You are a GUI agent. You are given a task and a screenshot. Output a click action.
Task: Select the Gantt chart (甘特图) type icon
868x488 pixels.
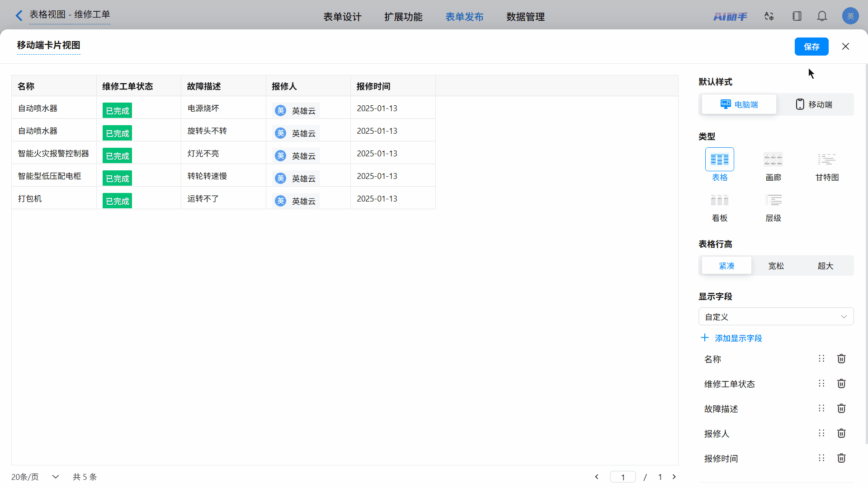(x=827, y=160)
